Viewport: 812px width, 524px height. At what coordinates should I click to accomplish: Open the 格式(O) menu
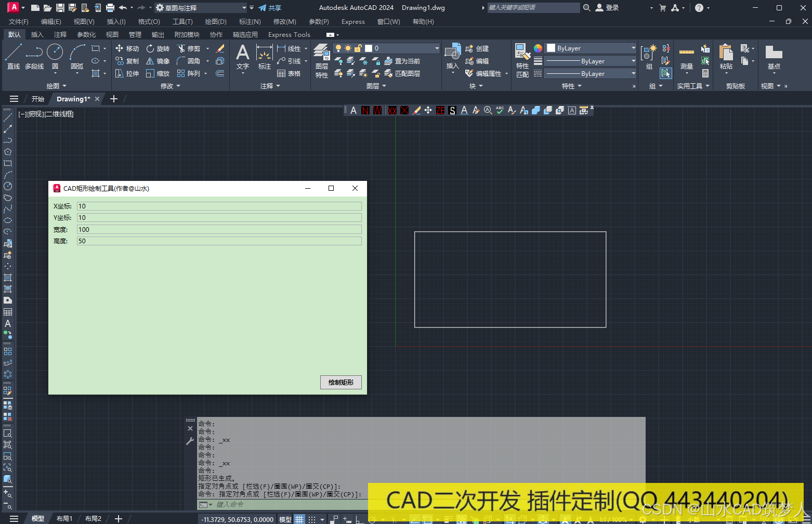coord(149,21)
